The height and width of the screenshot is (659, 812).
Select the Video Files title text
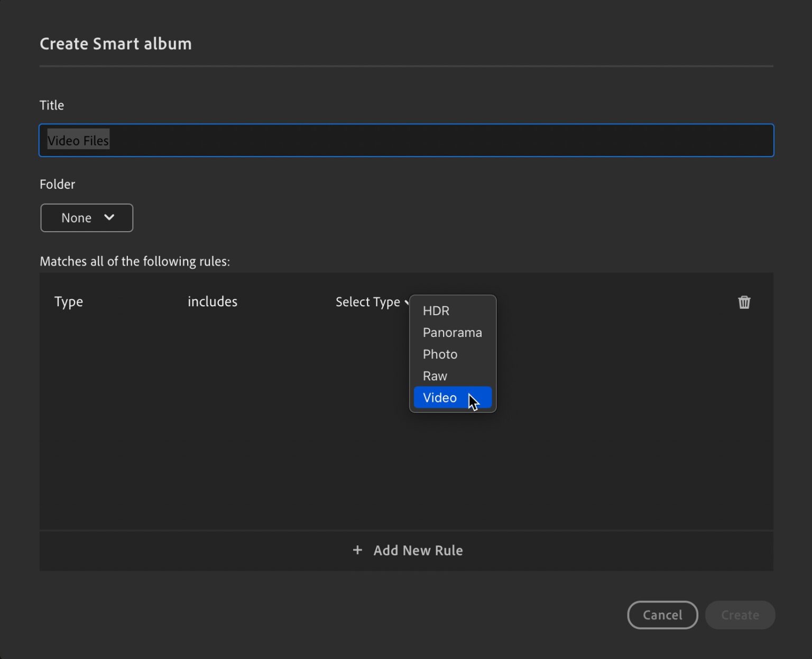tap(78, 140)
